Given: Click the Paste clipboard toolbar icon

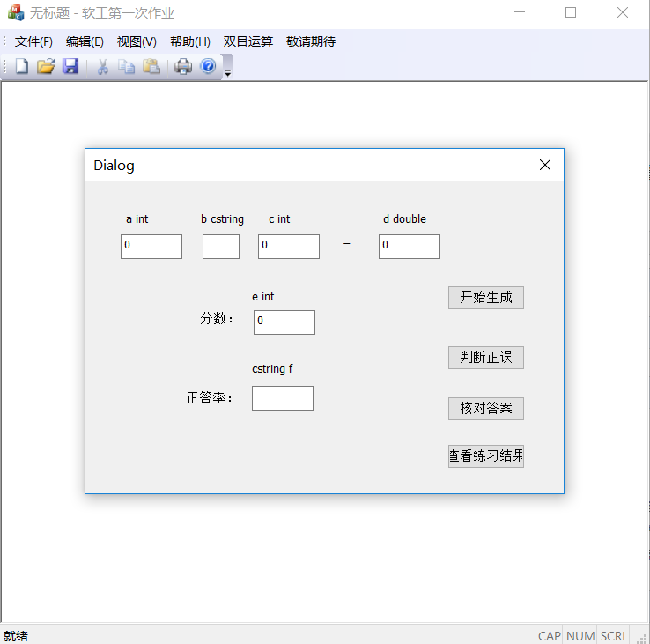Looking at the screenshot, I should coord(151,66).
